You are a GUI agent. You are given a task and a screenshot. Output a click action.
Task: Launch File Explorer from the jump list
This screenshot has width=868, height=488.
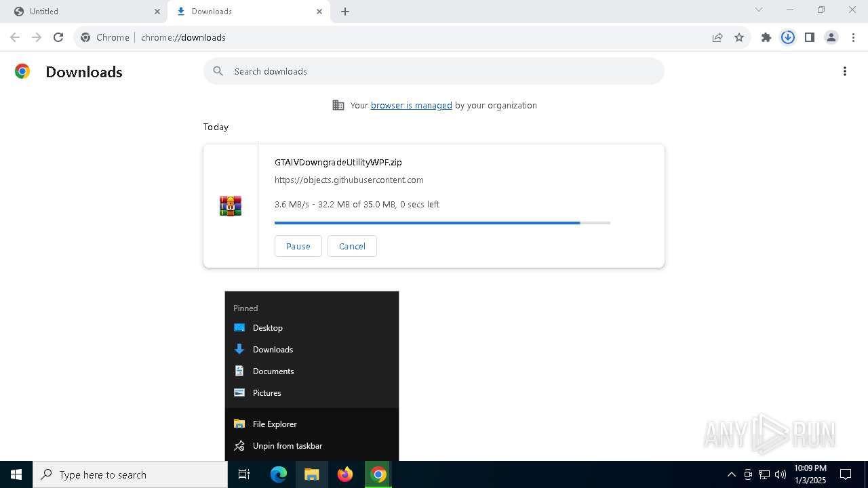tap(312, 424)
